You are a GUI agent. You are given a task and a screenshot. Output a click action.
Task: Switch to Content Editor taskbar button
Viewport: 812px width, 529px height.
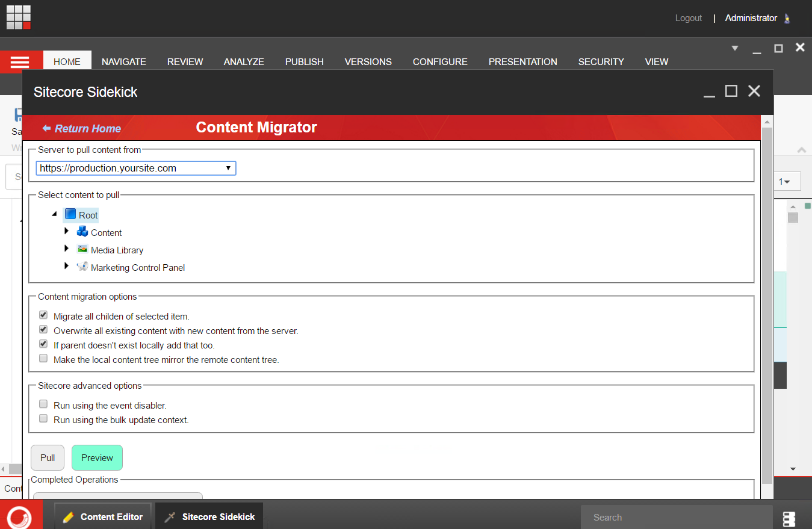103,516
